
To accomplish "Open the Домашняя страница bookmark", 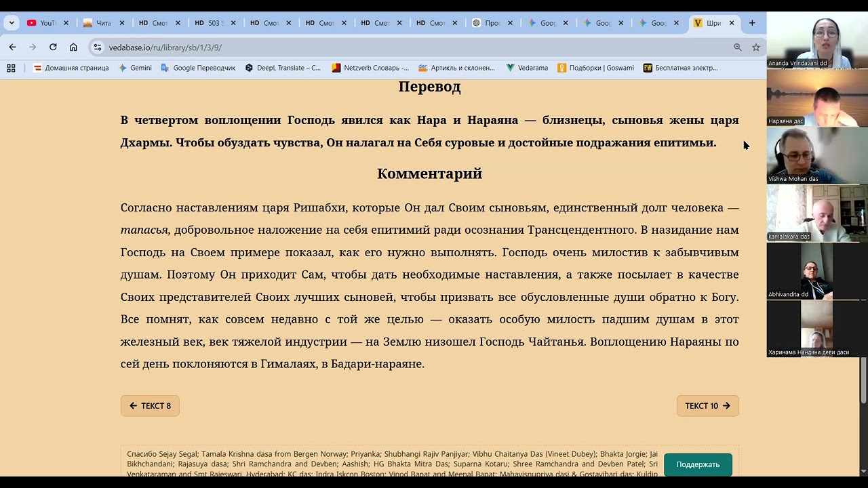I will point(71,68).
